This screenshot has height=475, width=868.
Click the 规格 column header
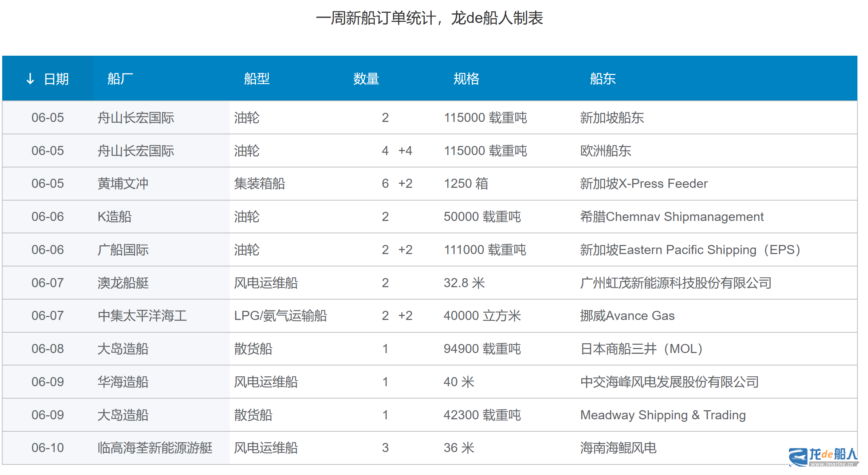tap(466, 79)
